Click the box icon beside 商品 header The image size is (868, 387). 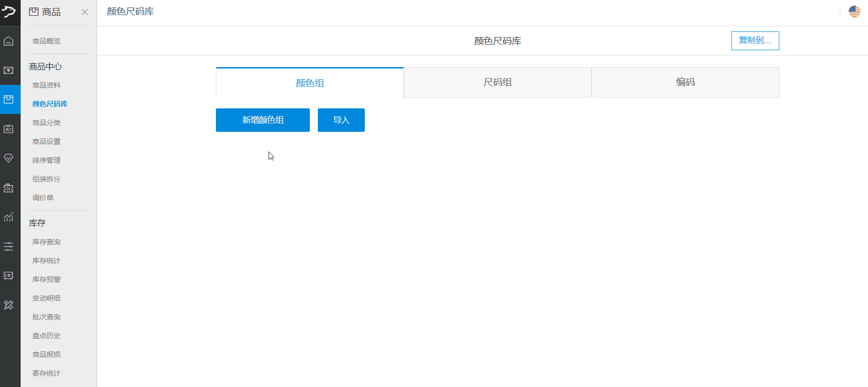click(x=34, y=12)
